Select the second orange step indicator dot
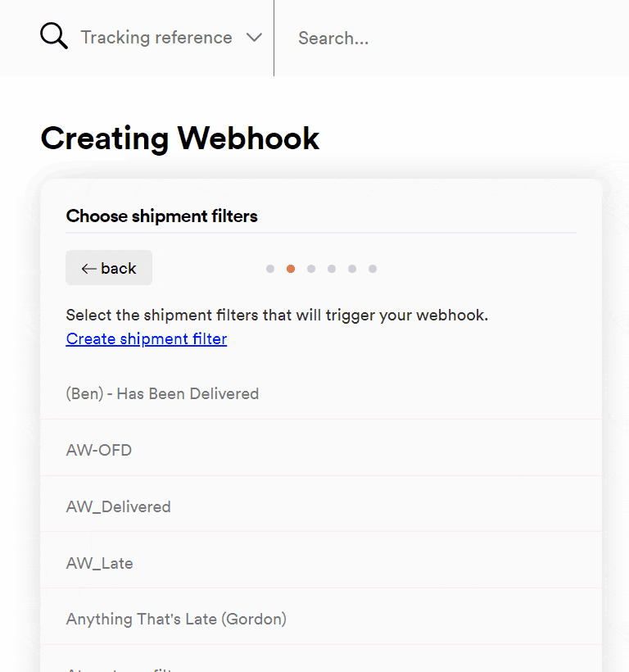The image size is (629, 672). point(291,268)
